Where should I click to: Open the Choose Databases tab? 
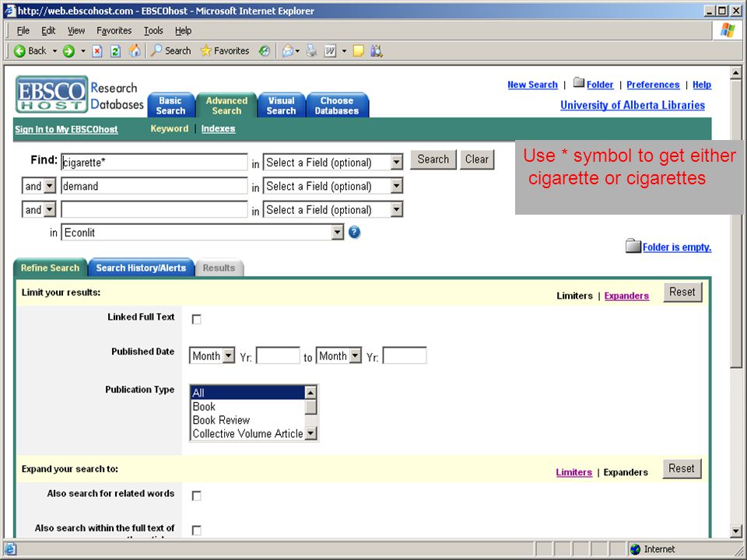[337, 105]
